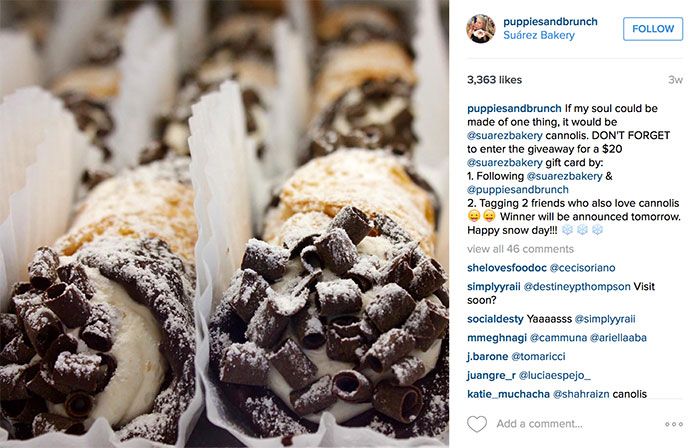Screen dimensions: 700x448
Task: Click the puppiesandbrunch username in header
Action: [550, 21]
